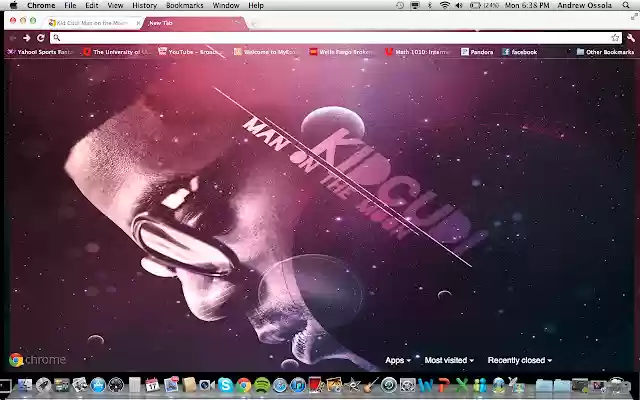Open Skype from the dock
This screenshot has height=400, width=640.
tap(225, 385)
